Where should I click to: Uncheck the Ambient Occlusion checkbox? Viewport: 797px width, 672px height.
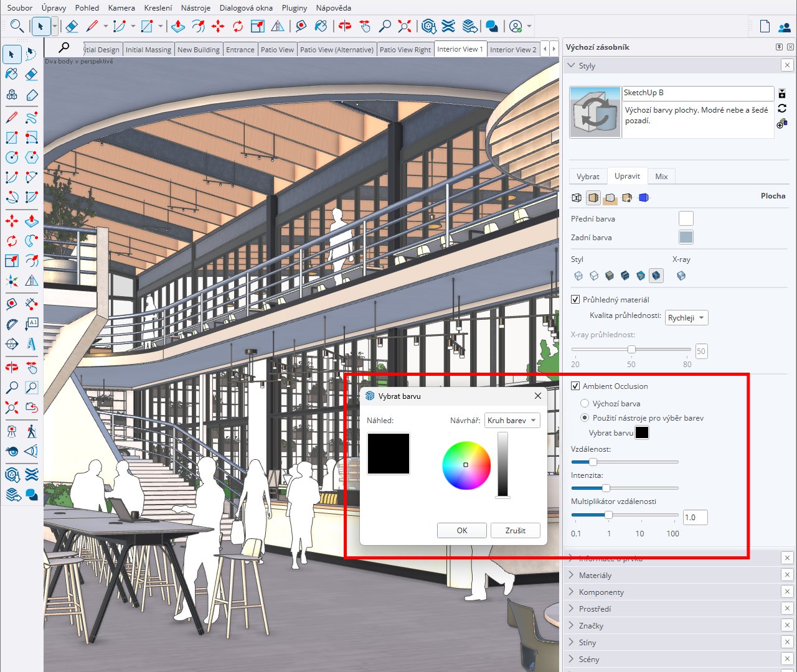click(x=575, y=386)
